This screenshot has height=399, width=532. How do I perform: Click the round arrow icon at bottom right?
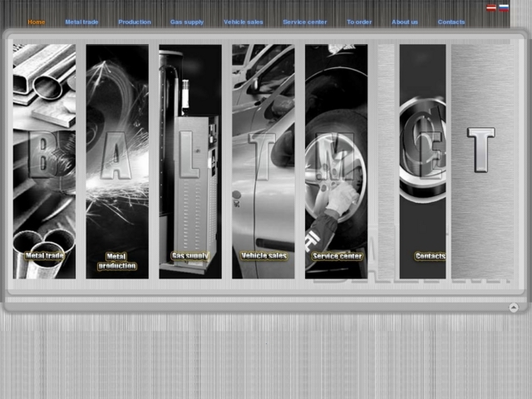[x=514, y=308]
